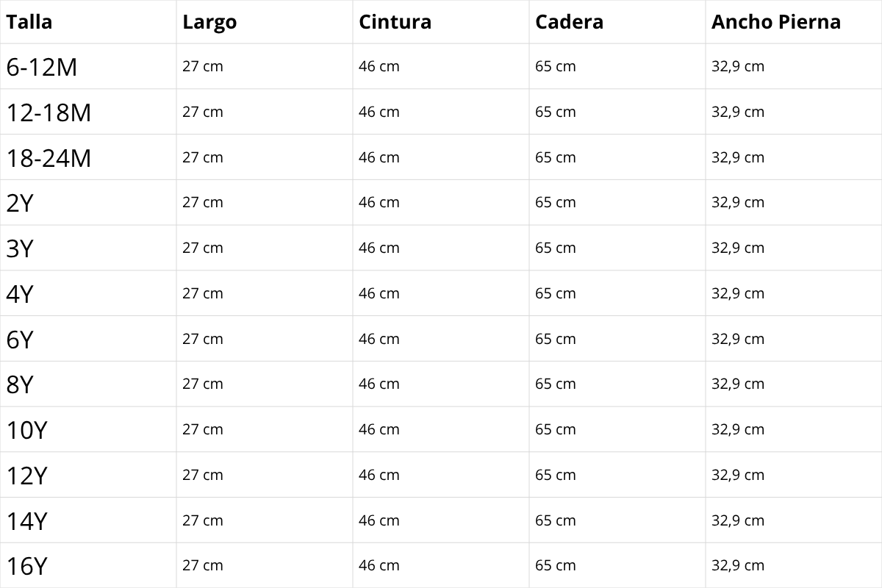
Task: Select the 12-18M size cell
Action: tap(49, 112)
